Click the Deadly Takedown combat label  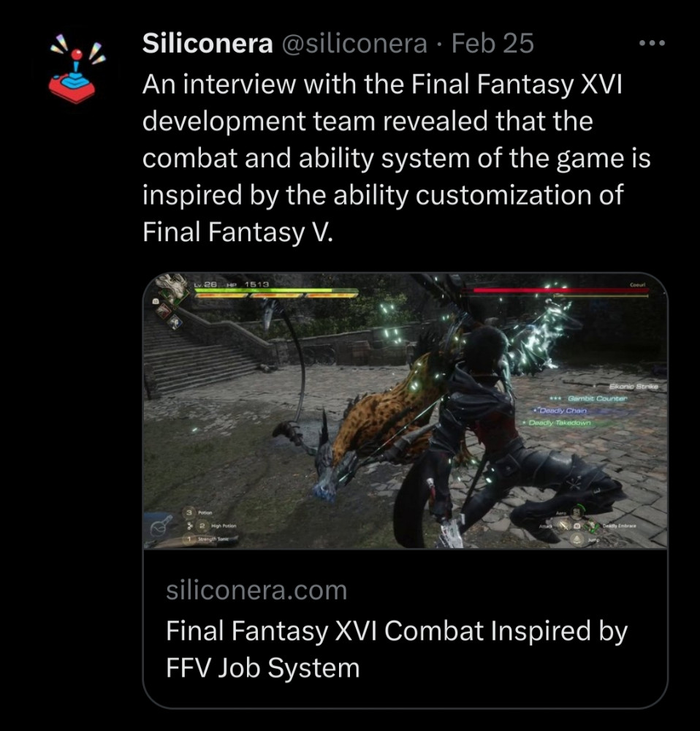559,423
